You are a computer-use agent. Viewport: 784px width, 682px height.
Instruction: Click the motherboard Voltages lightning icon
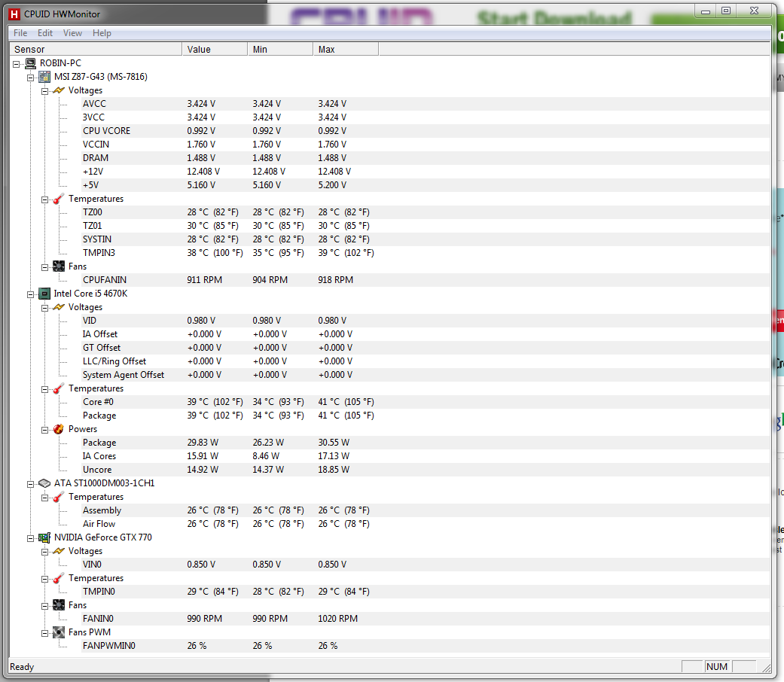click(59, 90)
